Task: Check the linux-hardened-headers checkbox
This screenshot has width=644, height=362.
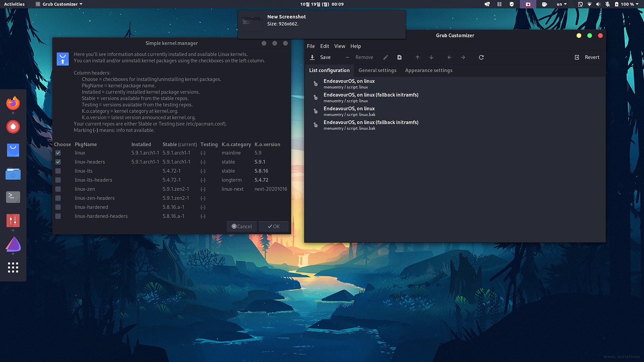Action: (x=58, y=216)
